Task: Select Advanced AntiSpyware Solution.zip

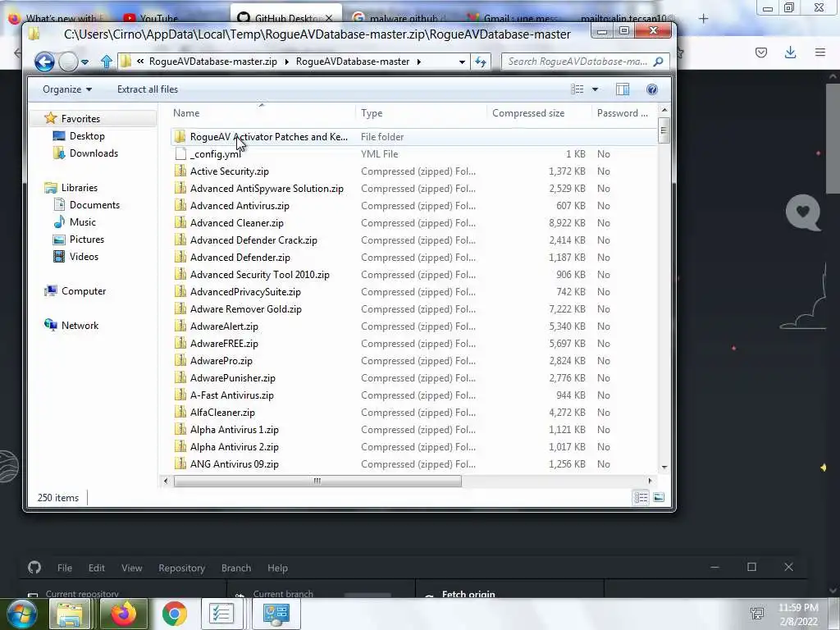Action: click(x=267, y=189)
